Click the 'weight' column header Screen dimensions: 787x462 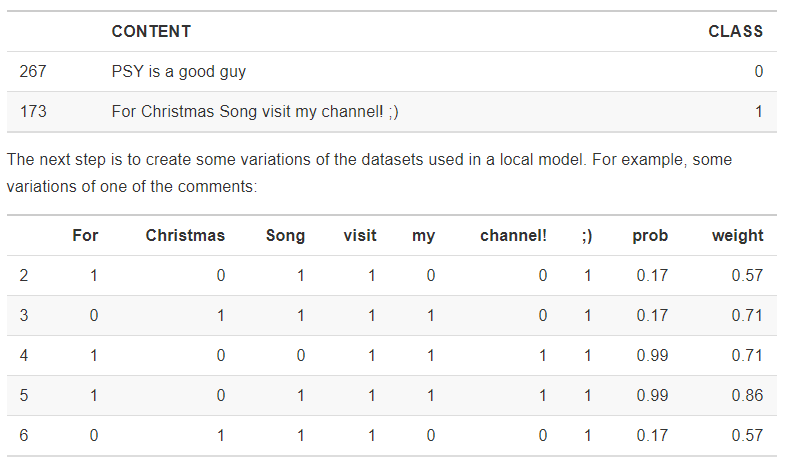pos(737,236)
